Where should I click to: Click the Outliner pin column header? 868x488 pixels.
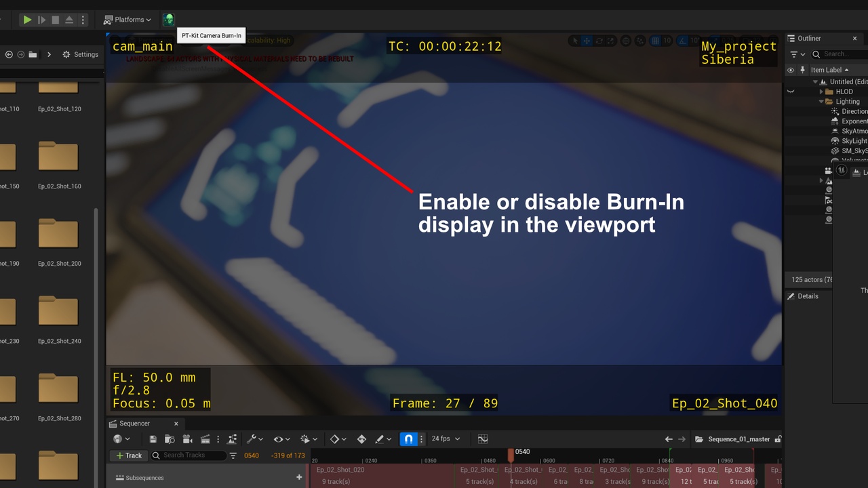point(803,70)
